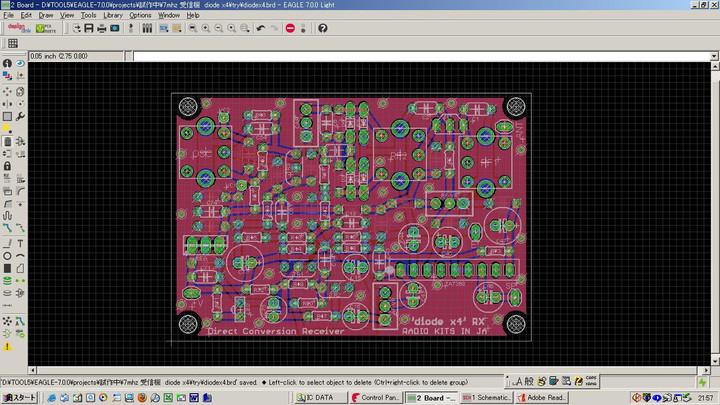720x405 pixels.
Task: Open the Tools menu
Action: pyautogui.click(x=89, y=16)
